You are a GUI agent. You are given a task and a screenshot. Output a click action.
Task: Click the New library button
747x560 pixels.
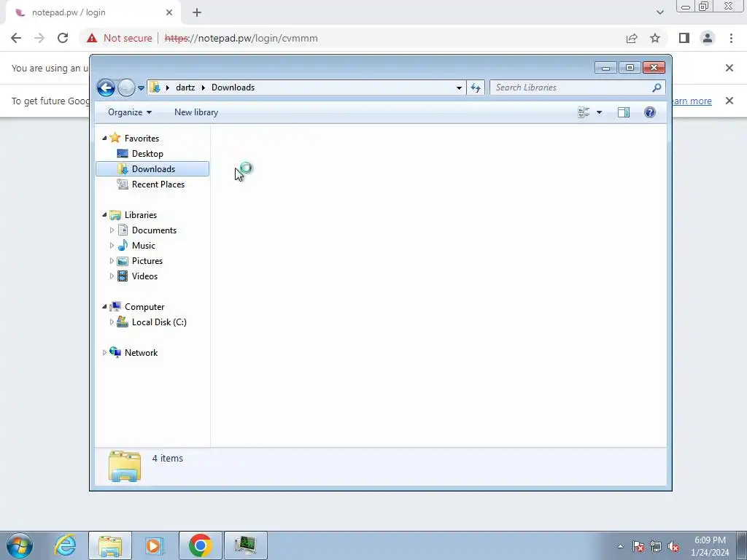pyautogui.click(x=196, y=112)
